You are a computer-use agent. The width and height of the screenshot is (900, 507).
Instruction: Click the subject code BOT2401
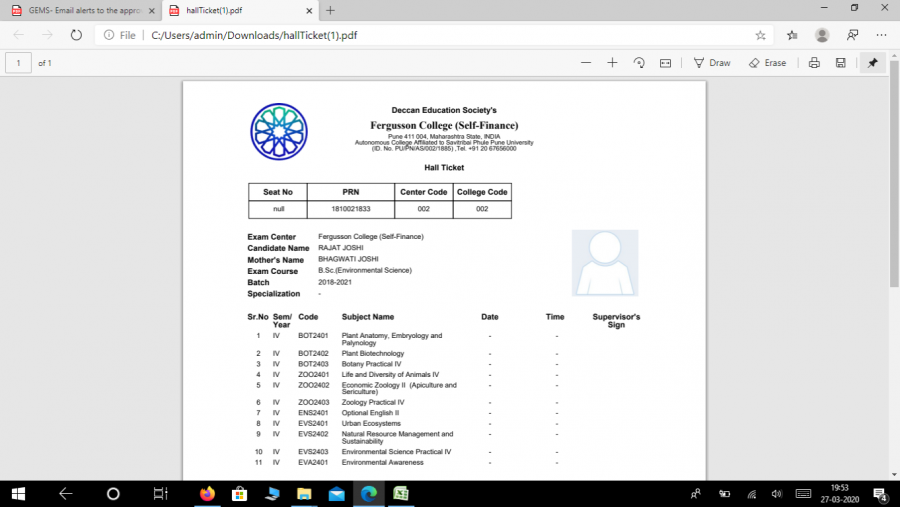pyautogui.click(x=313, y=335)
